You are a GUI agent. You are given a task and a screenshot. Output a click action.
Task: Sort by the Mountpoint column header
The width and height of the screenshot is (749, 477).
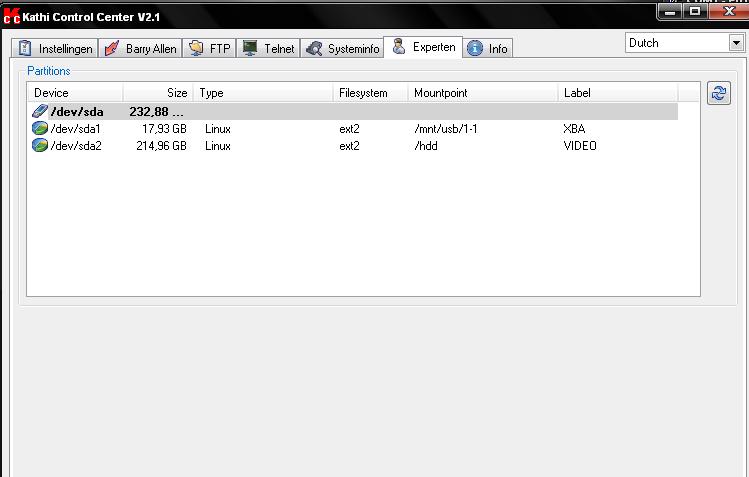click(483, 93)
